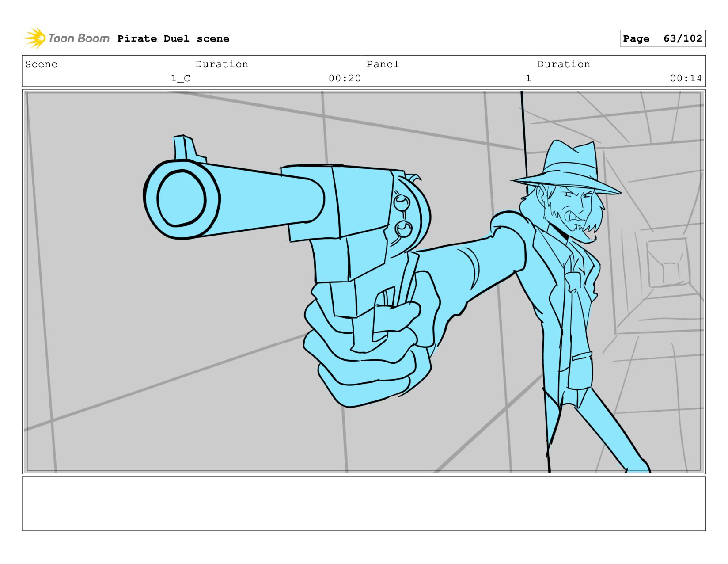Image resolution: width=728 pixels, height=564 pixels.
Task: Click the 'Scene' header label
Action: point(41,64)
